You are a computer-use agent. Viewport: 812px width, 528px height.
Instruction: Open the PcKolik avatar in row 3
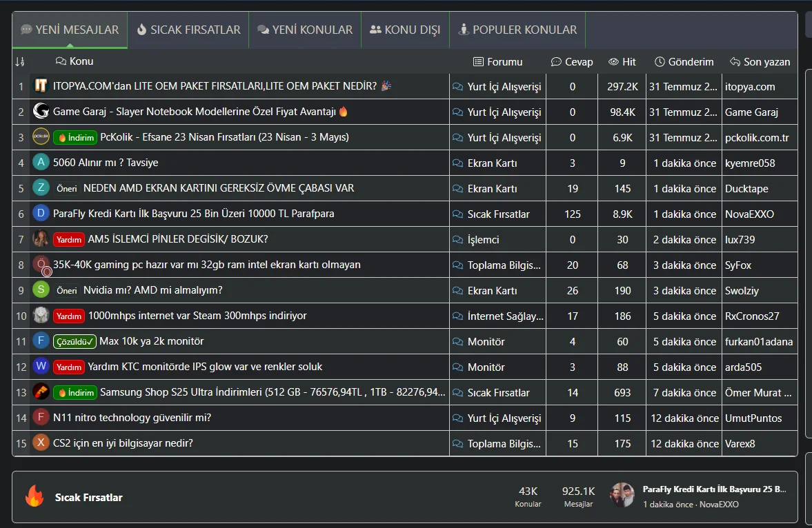[x=41, y=137]
